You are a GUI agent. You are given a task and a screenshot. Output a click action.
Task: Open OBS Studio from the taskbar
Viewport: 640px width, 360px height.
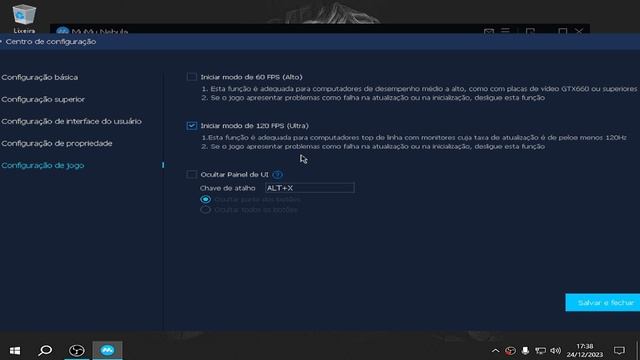click(76, 350)
